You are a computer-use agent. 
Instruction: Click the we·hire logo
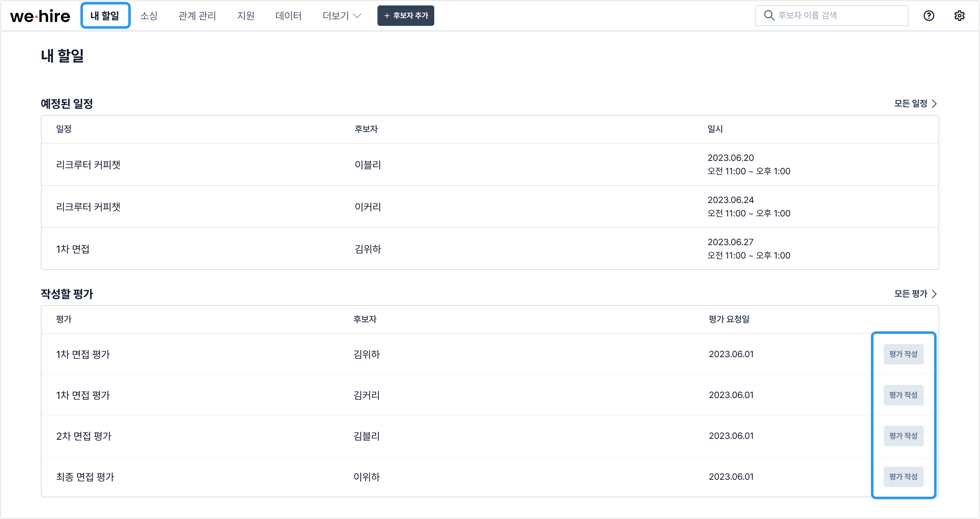tap(40, 16)
